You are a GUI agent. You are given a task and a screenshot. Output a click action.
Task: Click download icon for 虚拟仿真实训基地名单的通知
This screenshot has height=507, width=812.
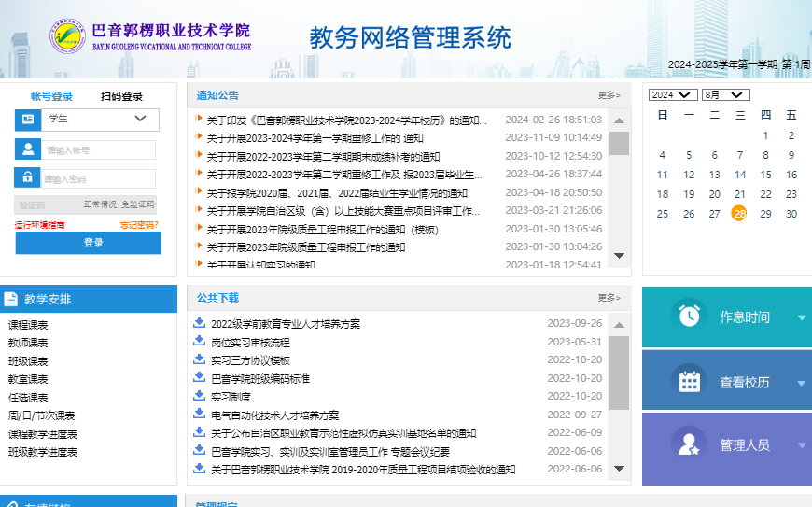tap(200, 431)
